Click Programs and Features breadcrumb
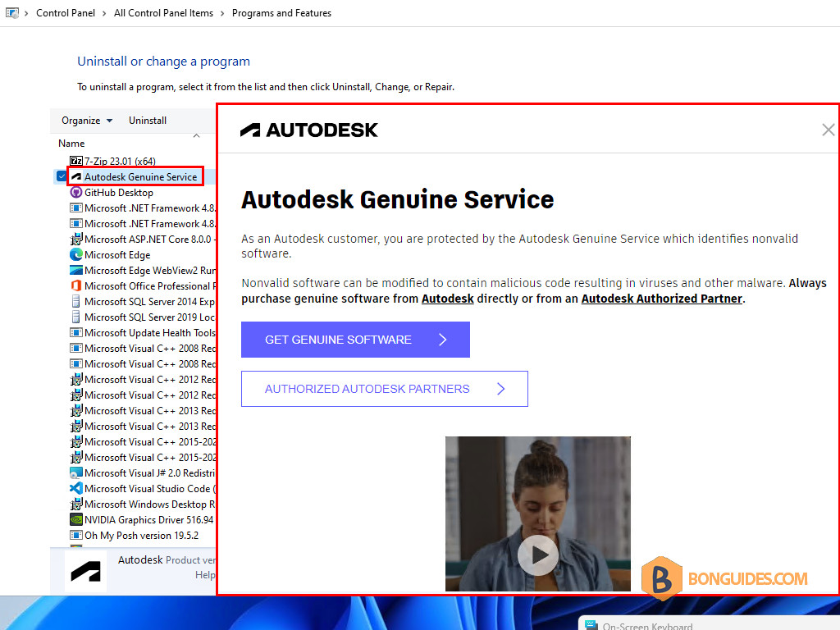 click(281, 13)
